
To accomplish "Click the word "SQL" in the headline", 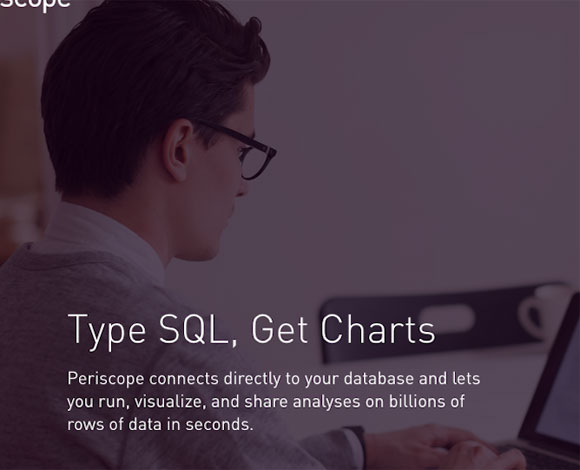I will [193, 329].
